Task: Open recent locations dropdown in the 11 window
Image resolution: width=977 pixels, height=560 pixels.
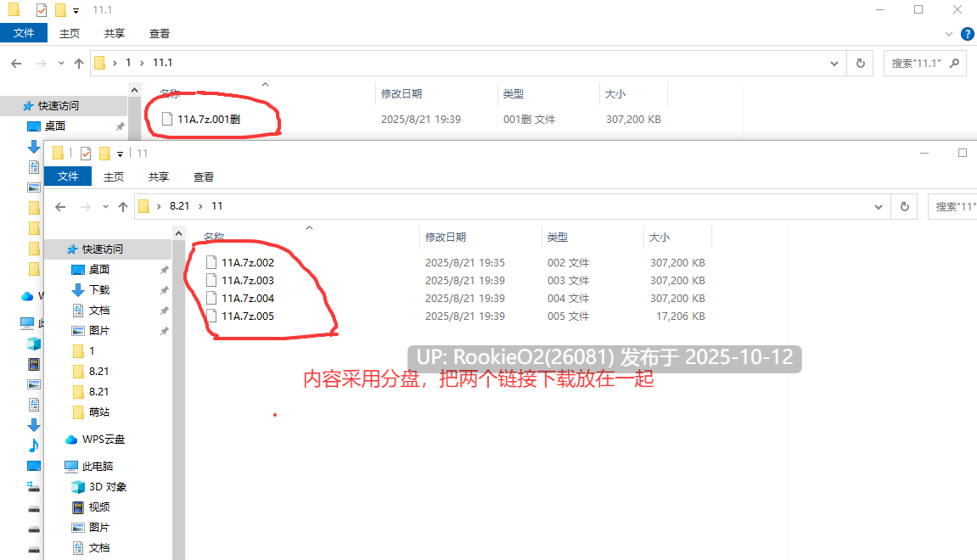Action: click(105, 207)
